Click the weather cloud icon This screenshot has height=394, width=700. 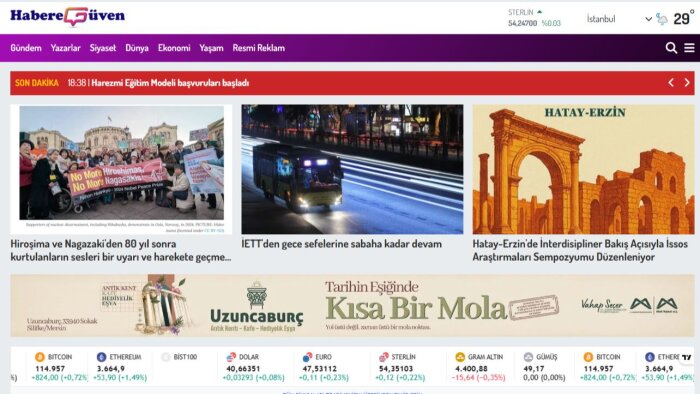point(662,19)
